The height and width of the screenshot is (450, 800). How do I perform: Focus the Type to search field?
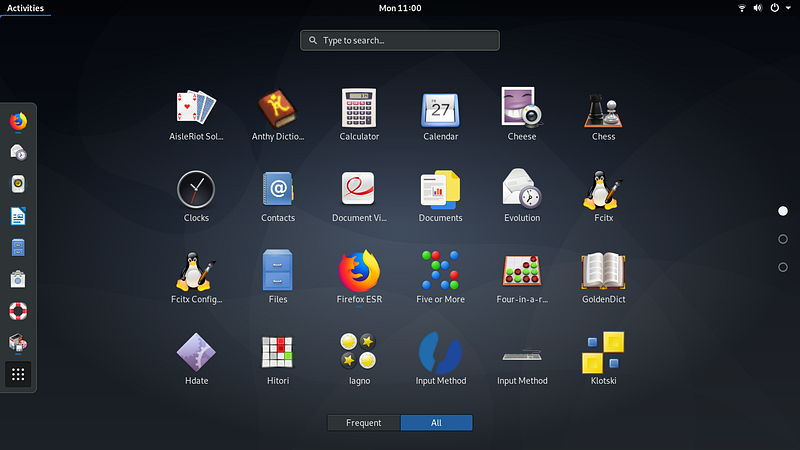(400, 40)
